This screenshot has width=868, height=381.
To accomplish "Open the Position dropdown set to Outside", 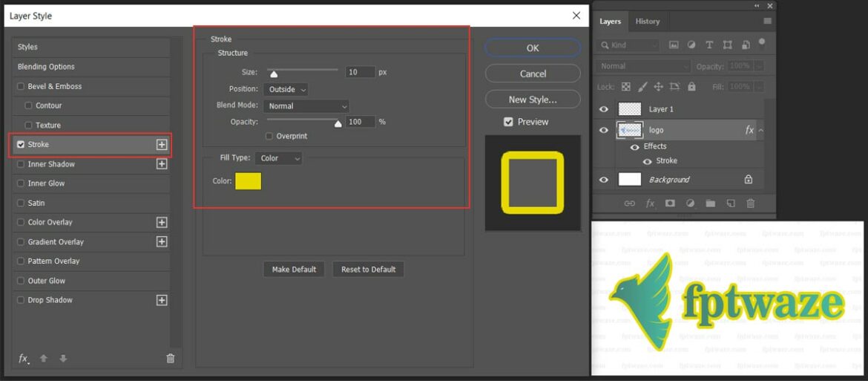I will click(x=286, y=89).
